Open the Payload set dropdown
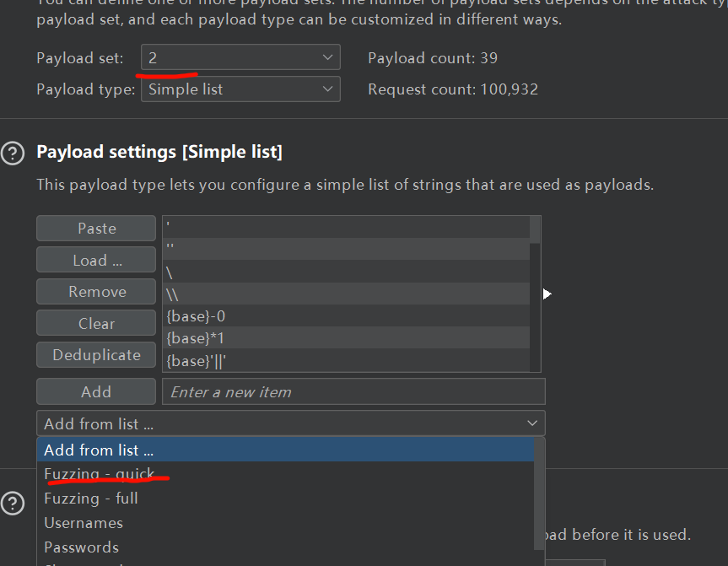Image resolution: width=728 pixels, height=566 pixels. coord(240,58)
